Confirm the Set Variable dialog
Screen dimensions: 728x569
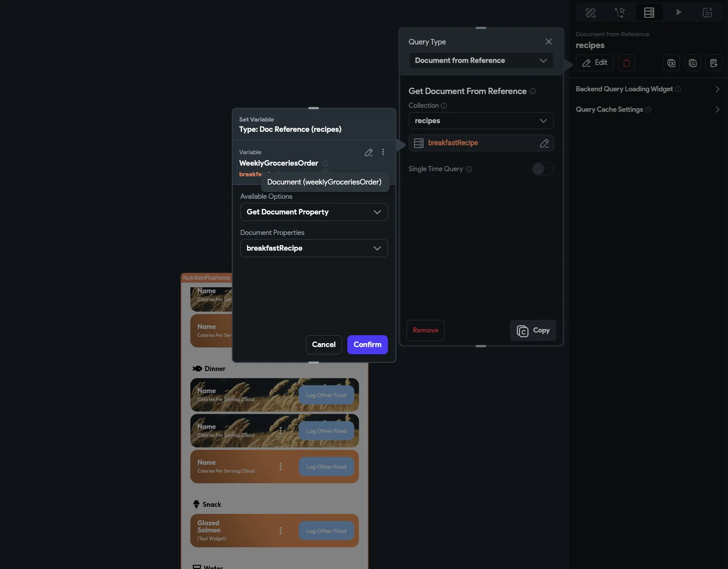[367, 345]
